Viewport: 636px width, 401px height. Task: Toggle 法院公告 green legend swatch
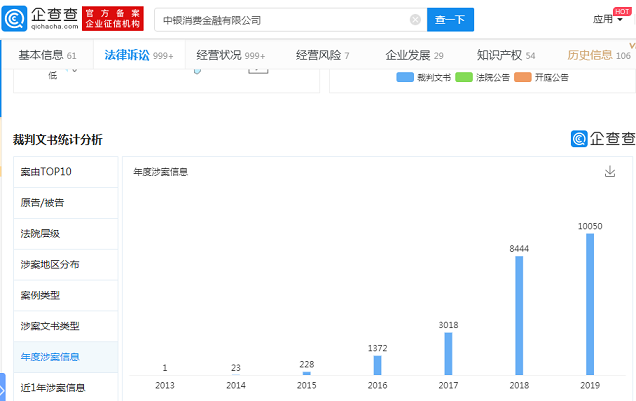click(464, 77)
